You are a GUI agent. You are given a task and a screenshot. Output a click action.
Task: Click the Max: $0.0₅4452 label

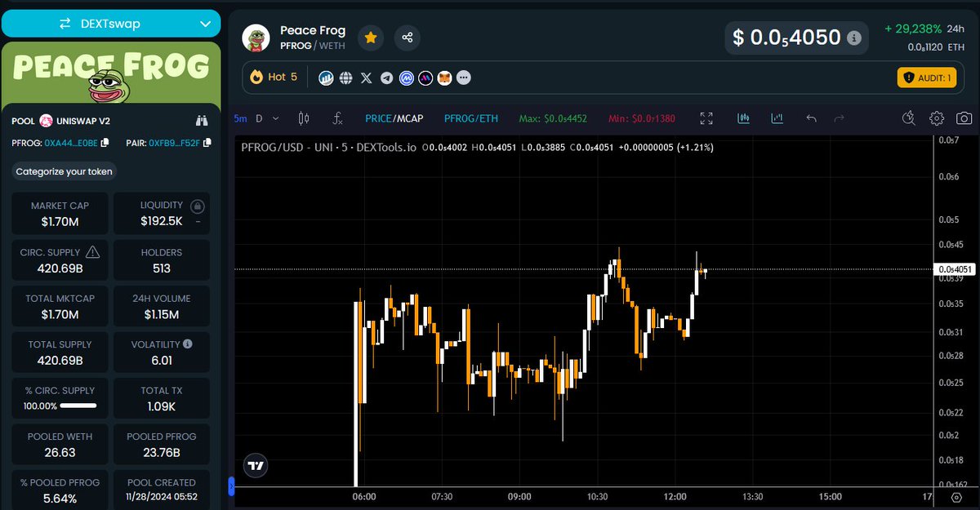pos(553,118)
